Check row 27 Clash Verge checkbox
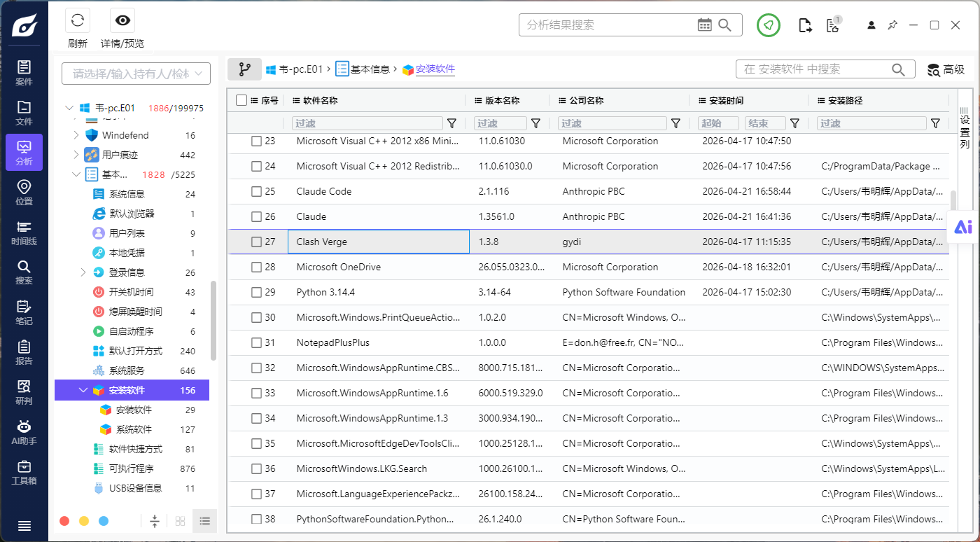The height and width of the screenshot is (542, 980). [x=256, y=242]
